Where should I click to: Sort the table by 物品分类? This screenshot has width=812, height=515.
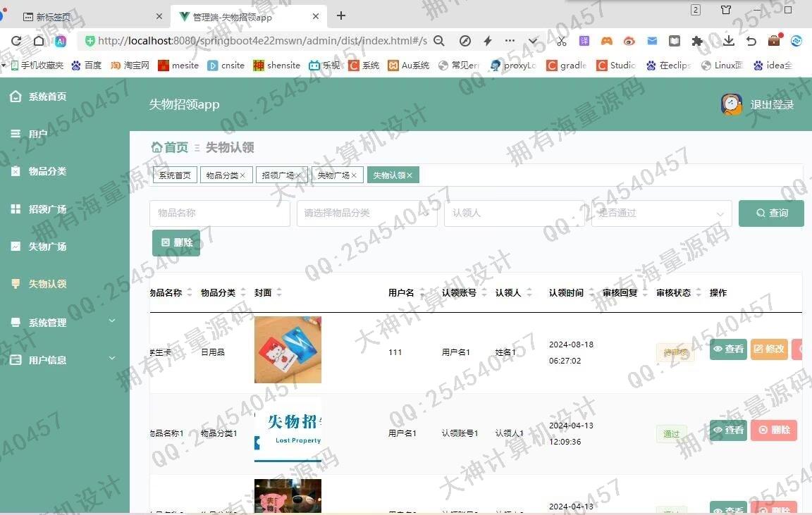coord(243,292)
